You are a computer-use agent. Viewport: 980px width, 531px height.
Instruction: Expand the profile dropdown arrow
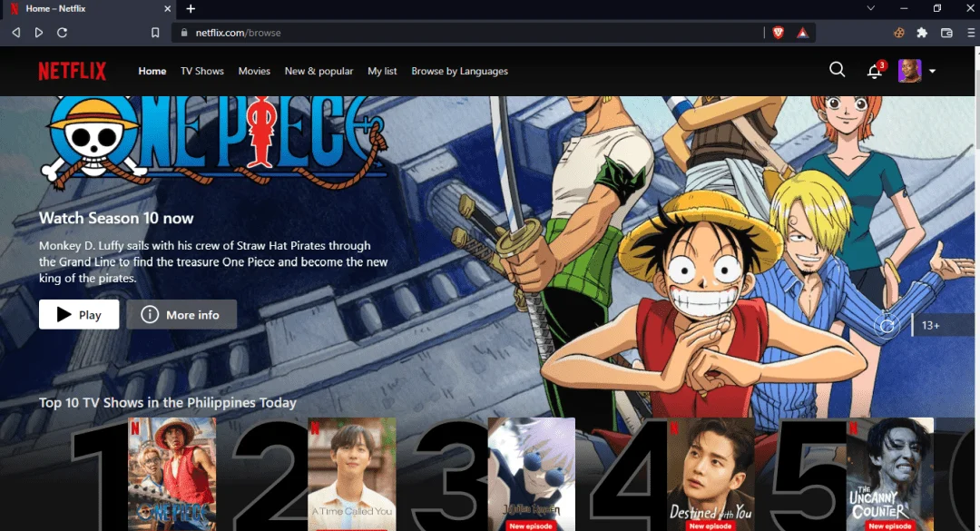pos(932,72)
